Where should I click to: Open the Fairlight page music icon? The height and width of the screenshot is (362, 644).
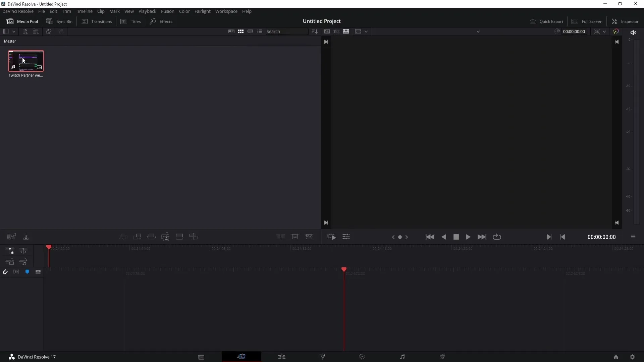click(x=402, y=357)
